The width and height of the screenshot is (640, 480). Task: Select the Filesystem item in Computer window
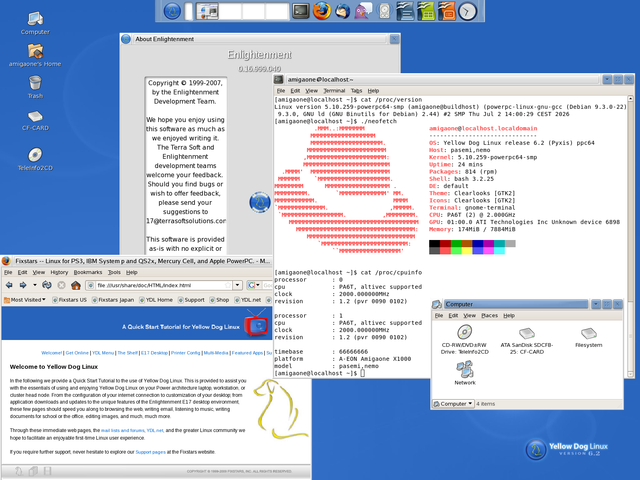[589, 338]
